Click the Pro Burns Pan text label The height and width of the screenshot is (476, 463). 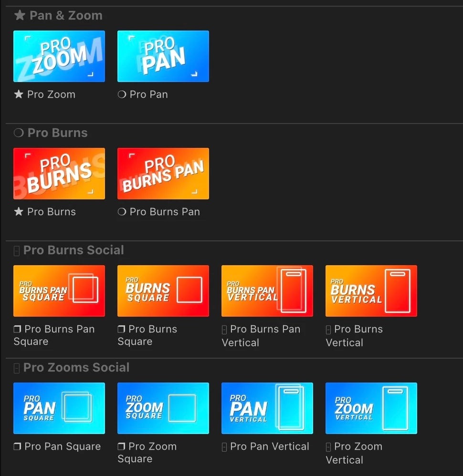pyautogui.click(x=165, y=212)
